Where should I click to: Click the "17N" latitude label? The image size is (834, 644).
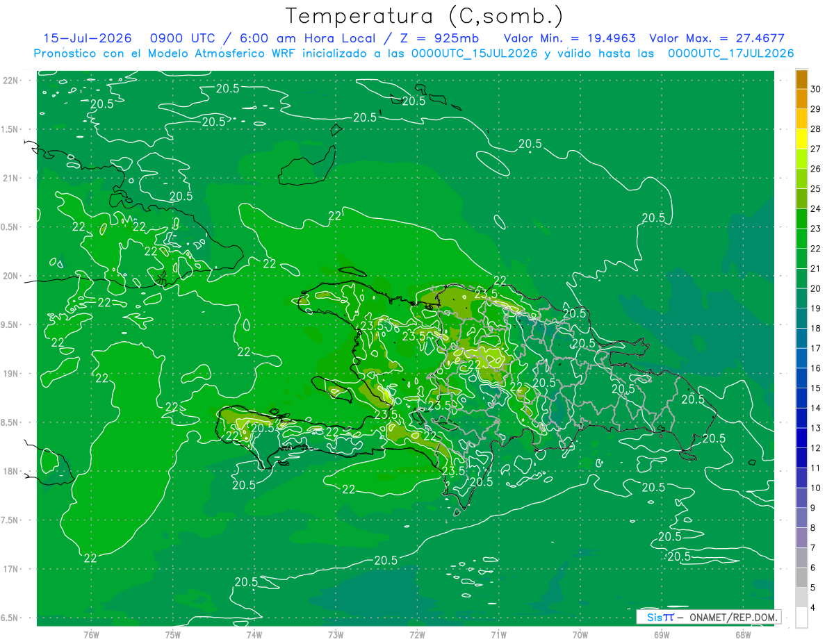[12, 569]
